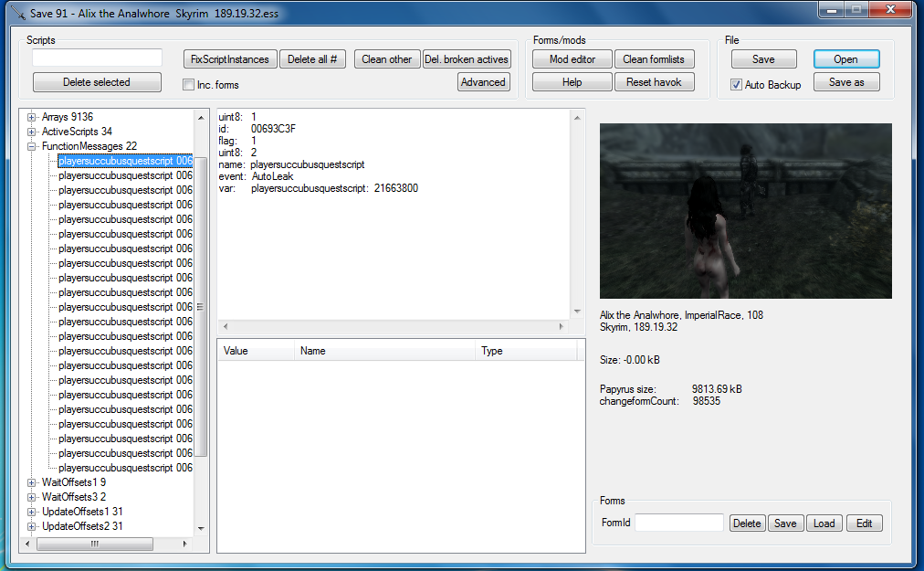Click the changeformCount 98535 value
The width and height of the screenshot is (924, 571).
(707, 401)
